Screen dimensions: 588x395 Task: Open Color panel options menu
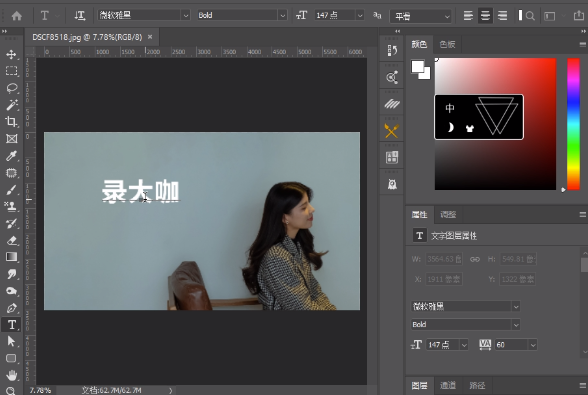(582, 44)
